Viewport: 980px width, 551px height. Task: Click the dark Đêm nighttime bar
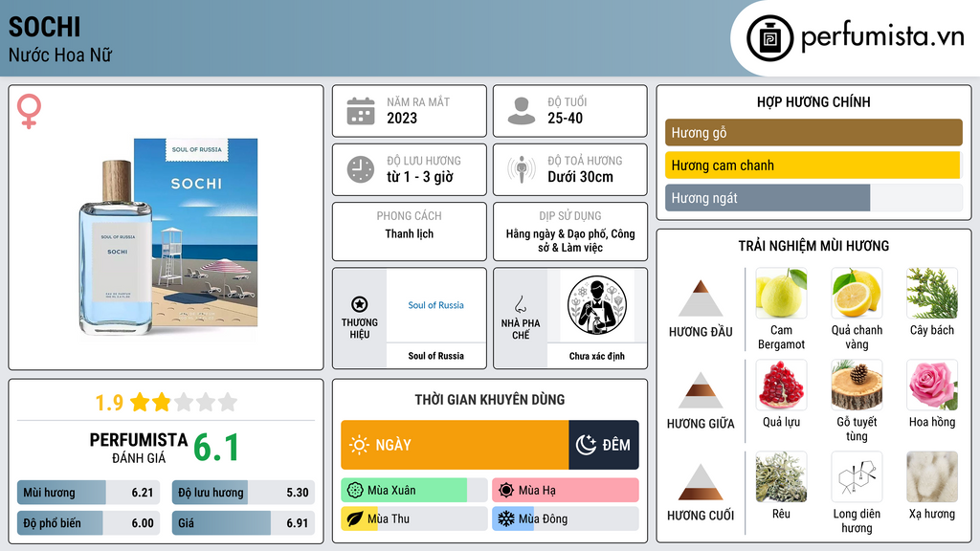tap(604, 445)
